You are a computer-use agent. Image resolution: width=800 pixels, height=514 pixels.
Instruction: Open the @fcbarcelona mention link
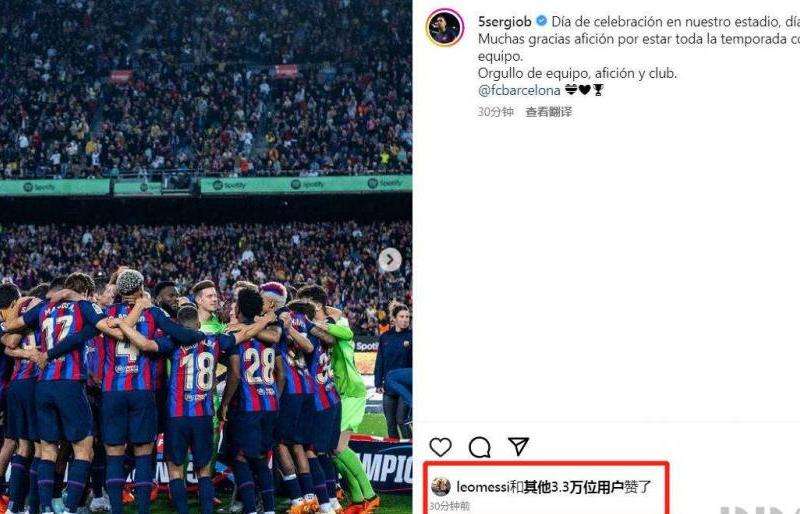point(519,90)
